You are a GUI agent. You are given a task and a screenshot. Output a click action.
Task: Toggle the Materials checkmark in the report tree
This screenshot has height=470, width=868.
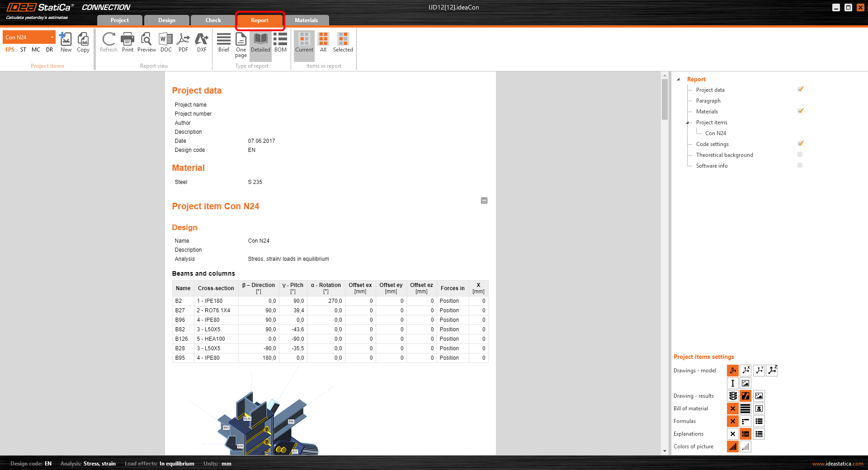[x=801, y=111]
